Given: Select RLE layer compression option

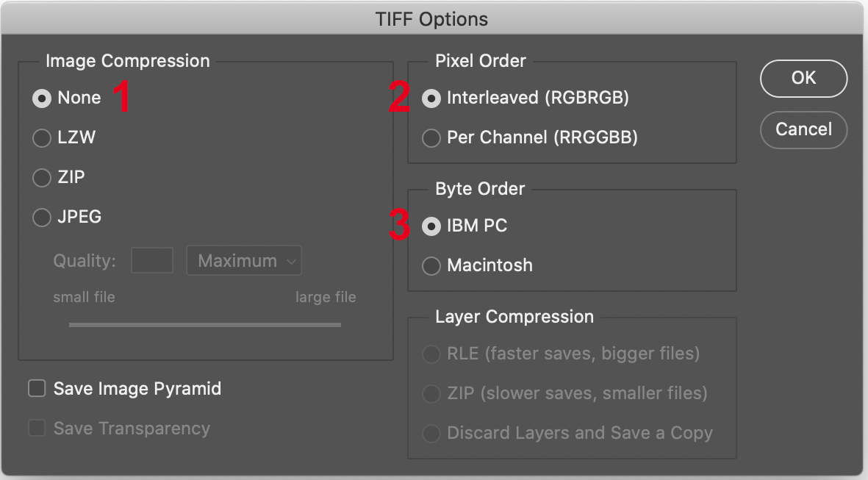Looking at the screenshot, I should (x=431, y=354).
